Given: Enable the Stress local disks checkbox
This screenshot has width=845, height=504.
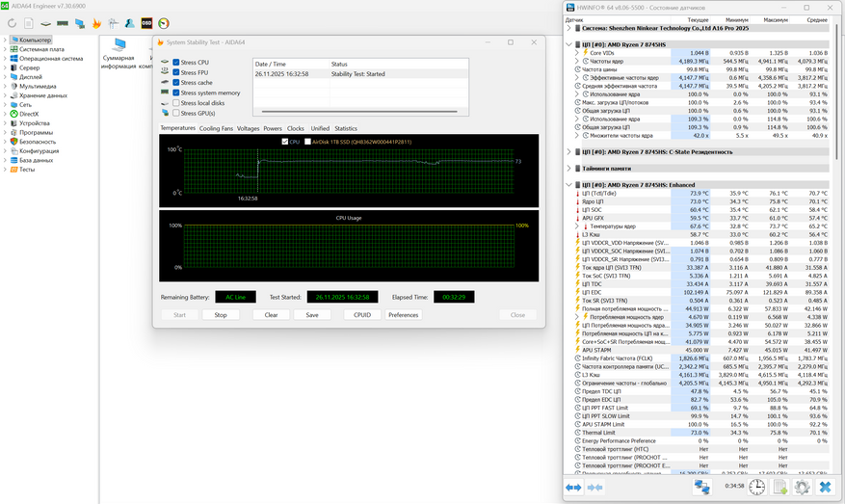Looking at the screenshot, I should (175, 103).
